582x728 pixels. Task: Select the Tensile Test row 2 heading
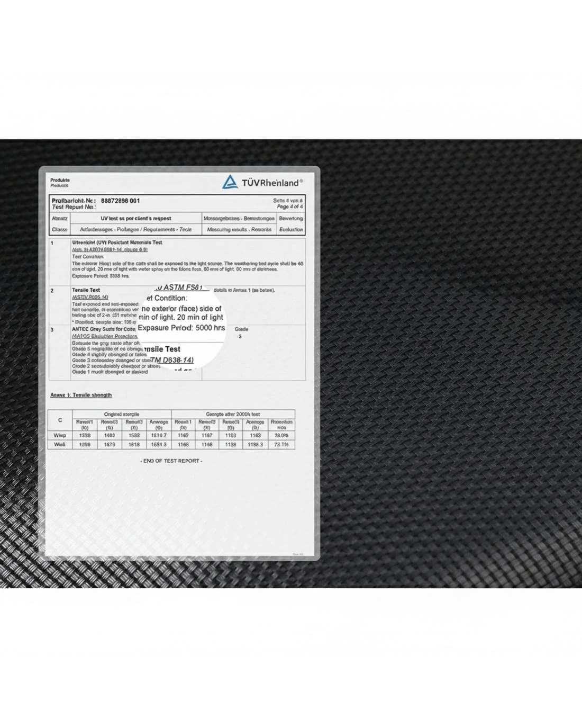pyautogui.click(x=86, y=290)
